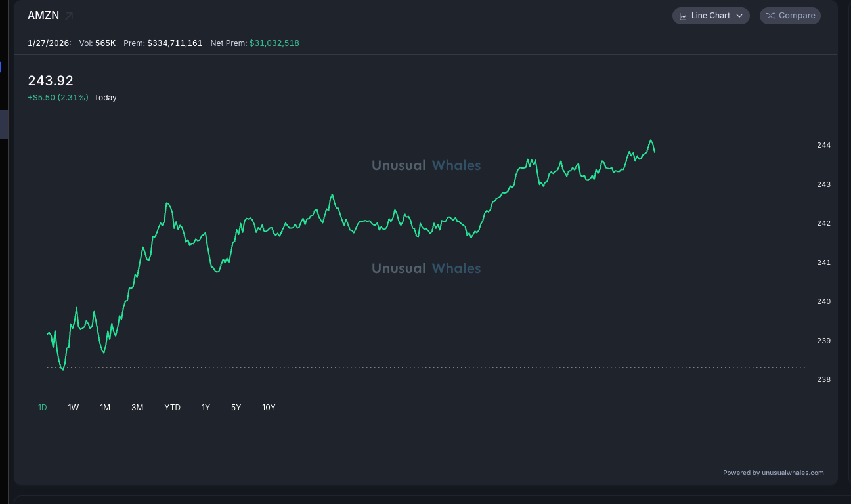Expand the Line Chart dropdown chevron

pos(739,16)
